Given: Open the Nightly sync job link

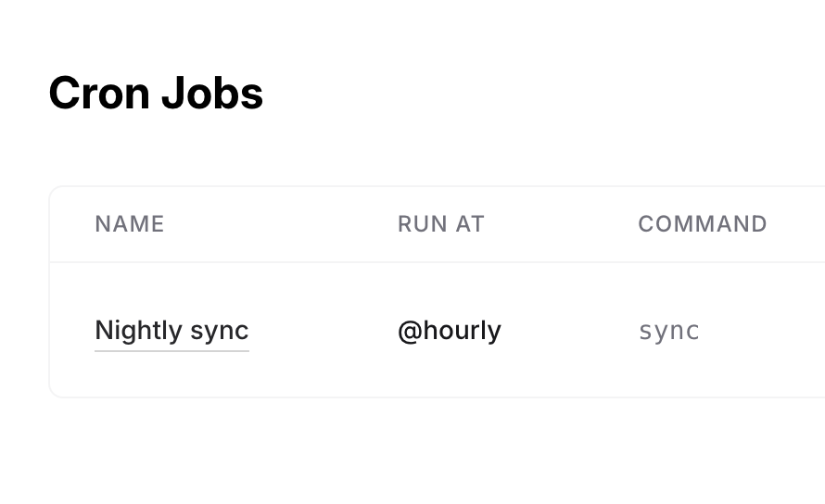Looking at the screenshot, I should coord(171,331).
